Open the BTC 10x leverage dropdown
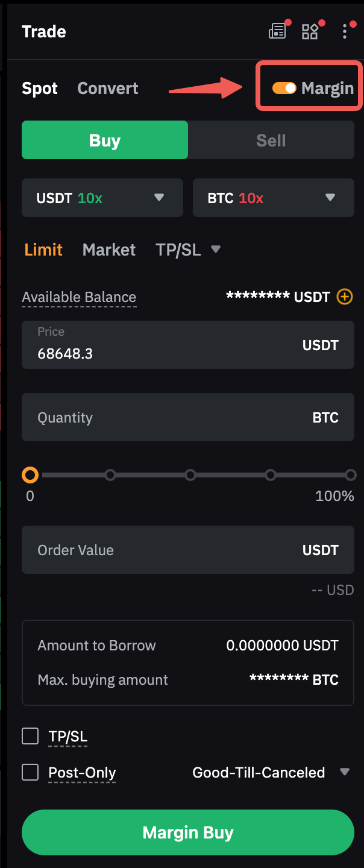This screenshot has height=868, width=364. click(x=273, y=198)
